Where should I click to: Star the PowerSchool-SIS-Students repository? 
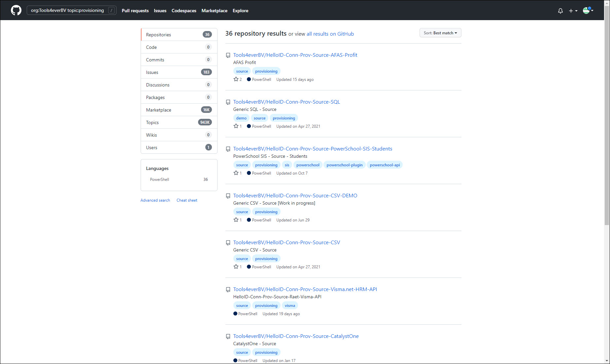pyautogui.click(x=236, y=173)
